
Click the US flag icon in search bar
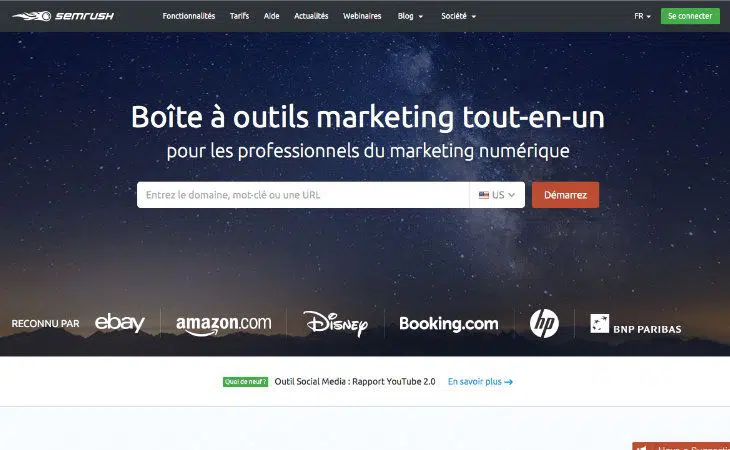tap(484, 195)
